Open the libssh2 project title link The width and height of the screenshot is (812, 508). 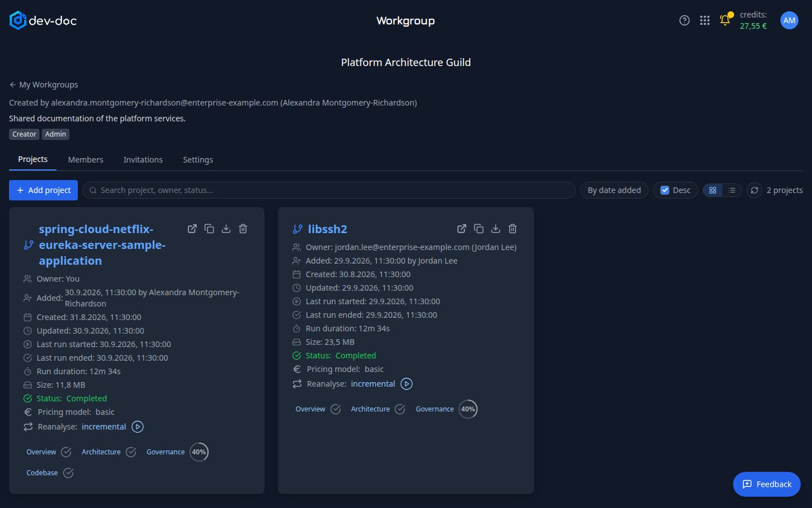[x=328, y=229]
